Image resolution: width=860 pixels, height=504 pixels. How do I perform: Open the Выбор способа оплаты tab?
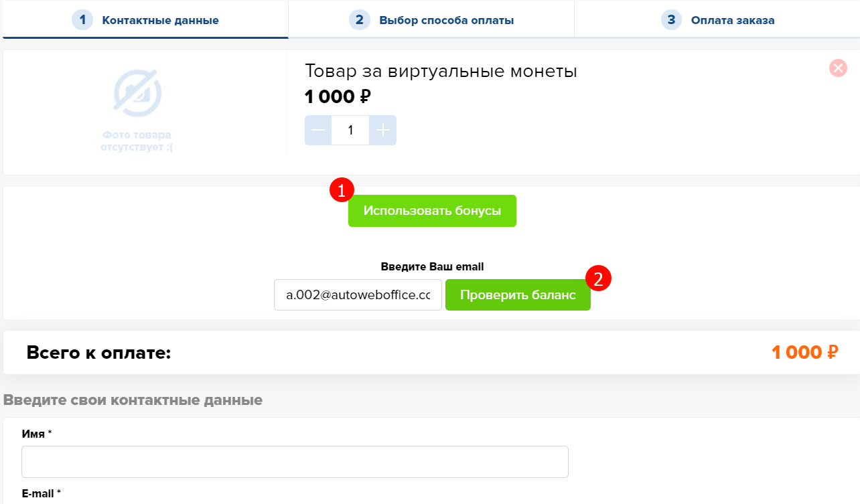pyautogui.click(x=446, y=20)
